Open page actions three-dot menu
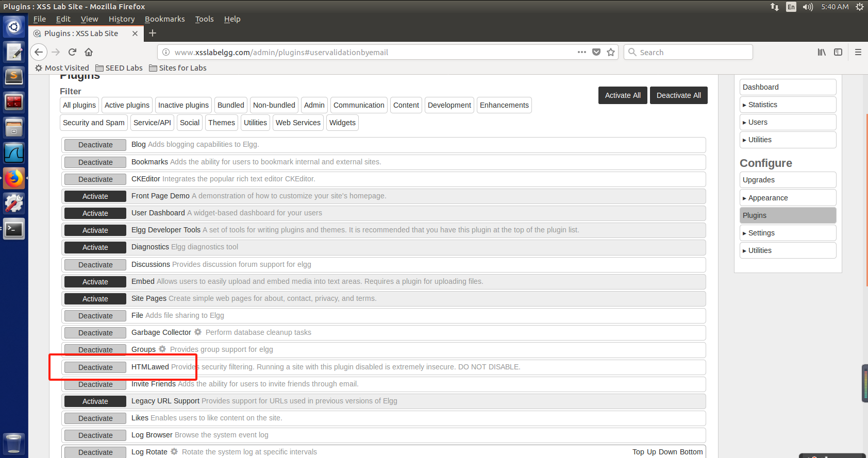This screenshot has height=458, width=868. (582, 52)
